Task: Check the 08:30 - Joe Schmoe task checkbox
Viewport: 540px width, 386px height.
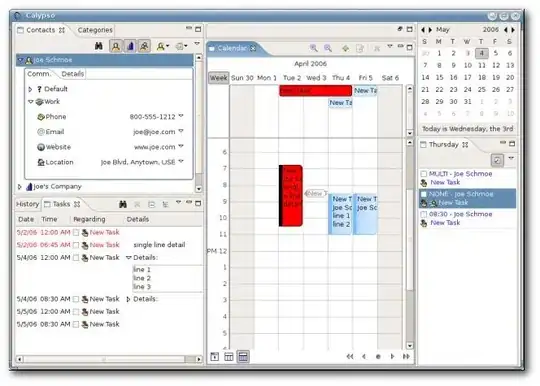Action: coord(424,214)
